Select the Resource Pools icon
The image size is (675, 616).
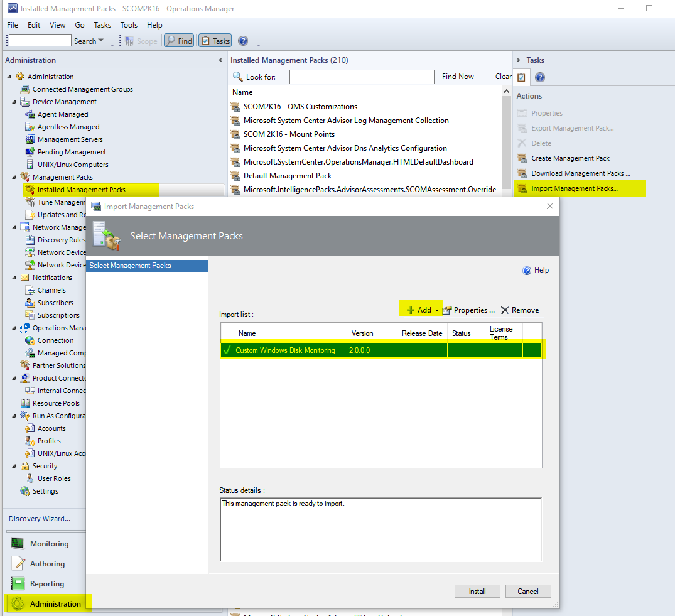coord(25,403)
